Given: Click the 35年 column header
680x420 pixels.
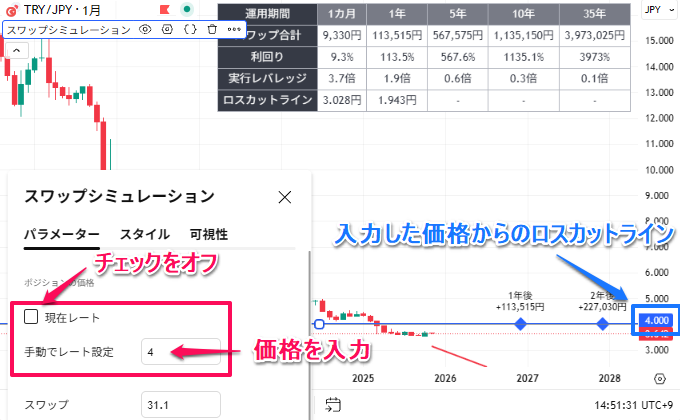Looking at the screenshot, I should click(595, 14).
